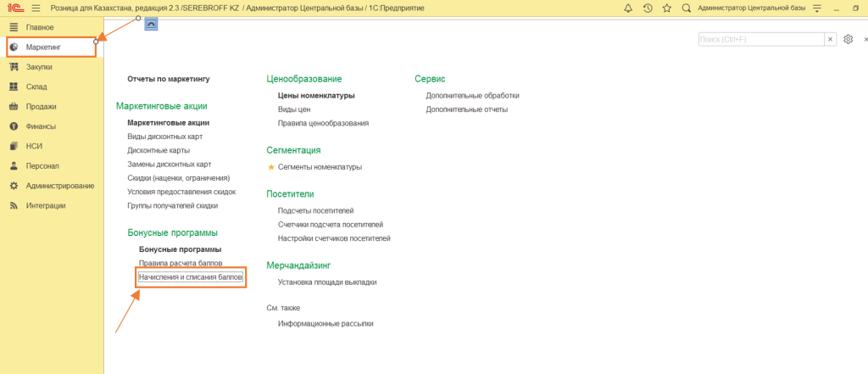The width and height of the screenshot is (868, 374).
Task: Open service settings lines icon in title bar
Action: (x=817, y=8)
